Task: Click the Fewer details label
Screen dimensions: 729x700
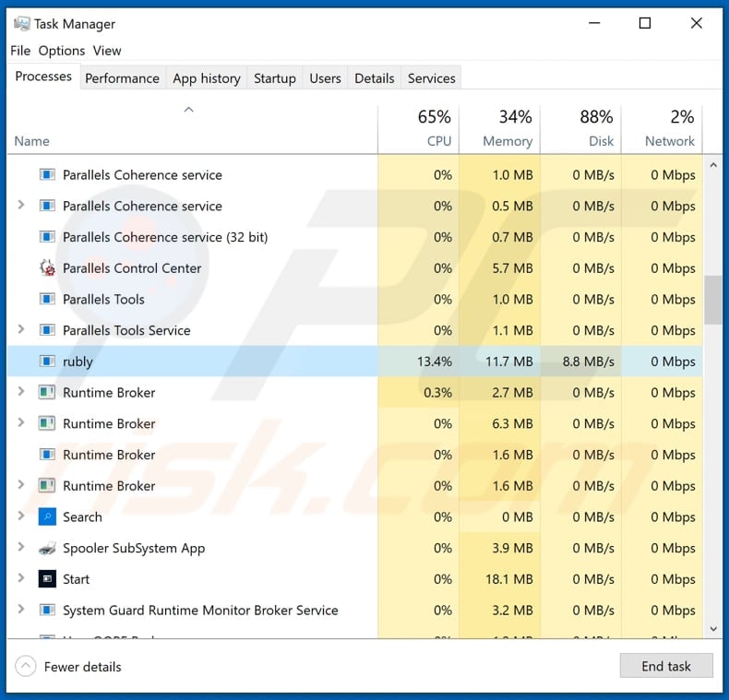Action: (x=83, y=667)
